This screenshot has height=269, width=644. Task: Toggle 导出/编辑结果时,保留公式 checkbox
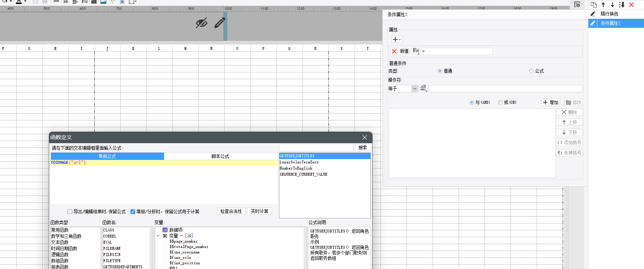70,212
